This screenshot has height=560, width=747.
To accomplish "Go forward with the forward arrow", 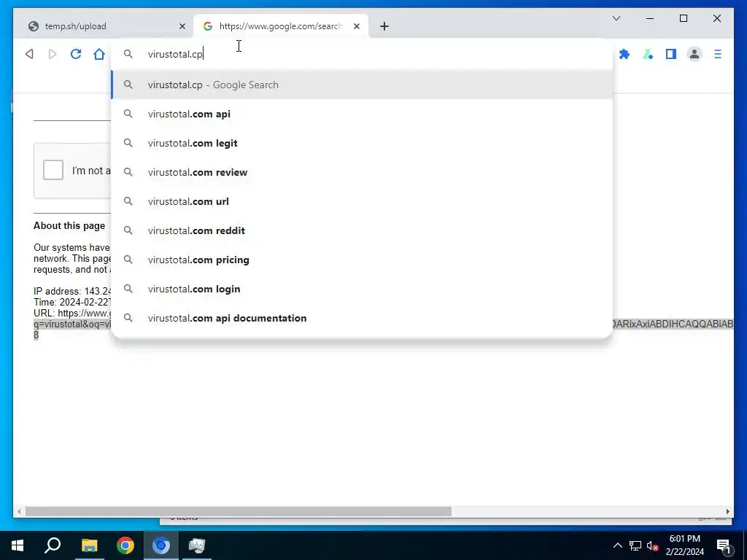I will [53, 54].
